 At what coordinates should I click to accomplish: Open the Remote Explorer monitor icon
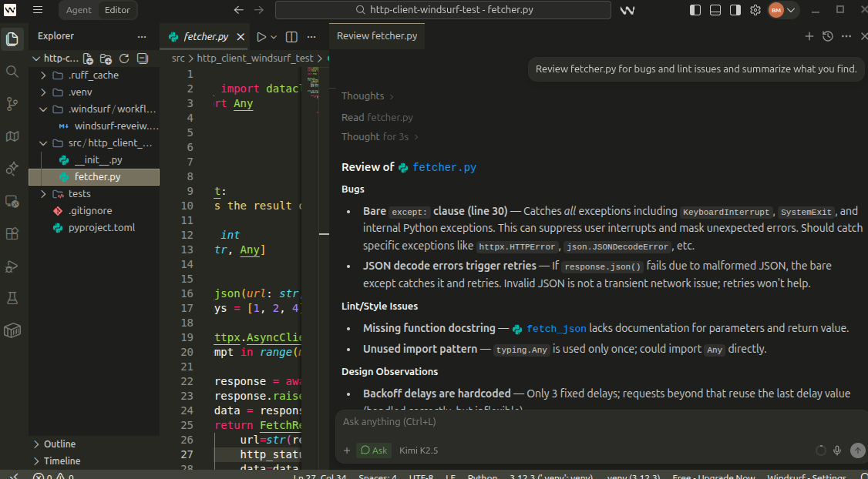[x=12, y=201]
